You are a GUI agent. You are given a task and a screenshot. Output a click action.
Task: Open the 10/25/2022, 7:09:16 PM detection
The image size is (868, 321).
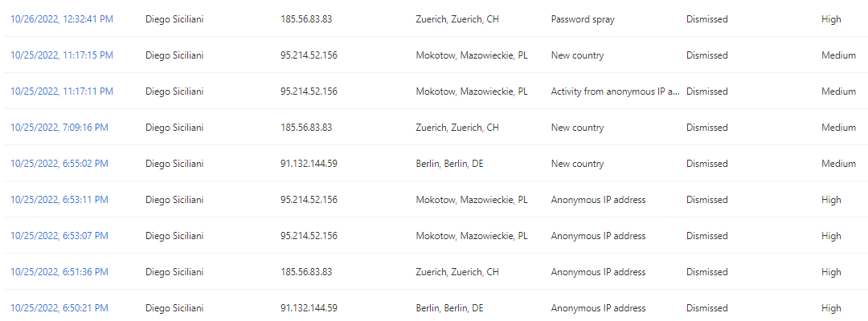pos(59,128)
